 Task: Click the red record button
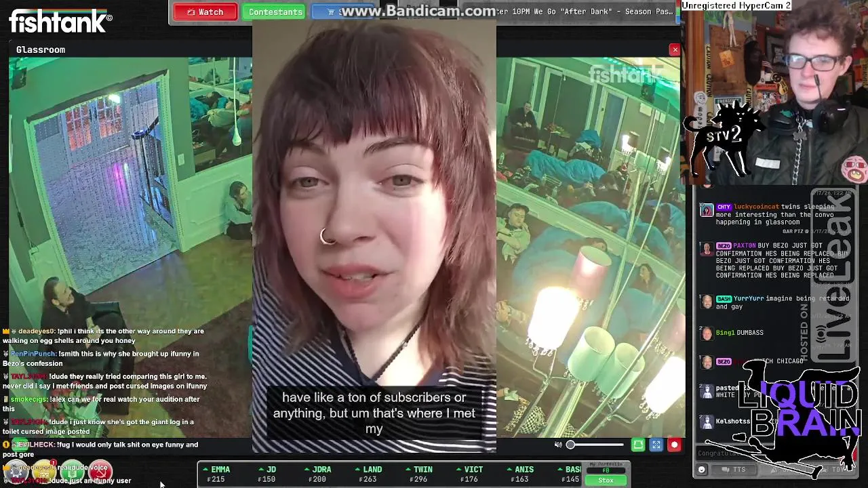coord(674,445)
